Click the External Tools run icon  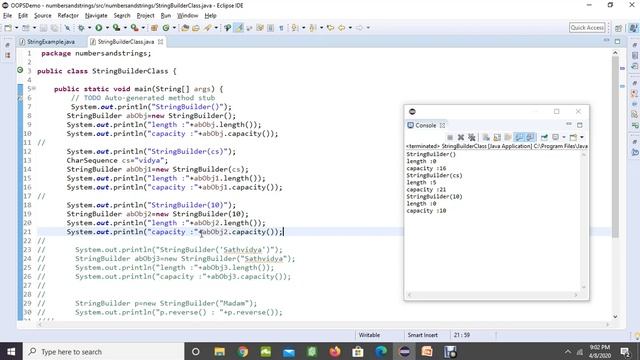[135, 28]
